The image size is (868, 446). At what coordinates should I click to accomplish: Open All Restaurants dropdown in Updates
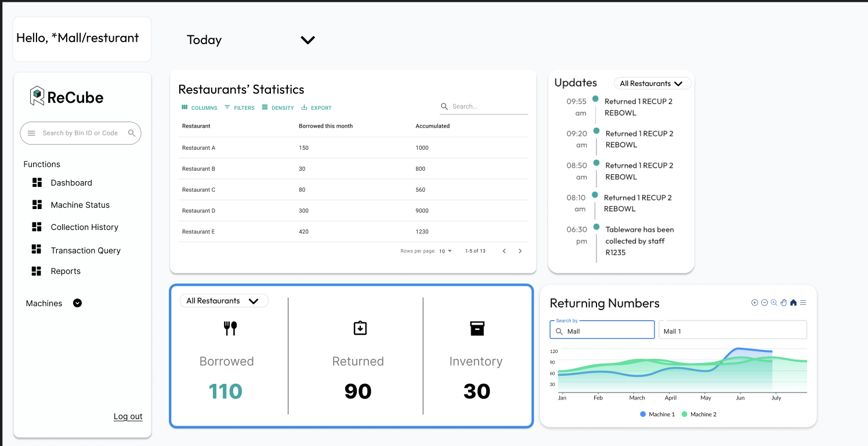pyautogui.click(x=653, y=83)
